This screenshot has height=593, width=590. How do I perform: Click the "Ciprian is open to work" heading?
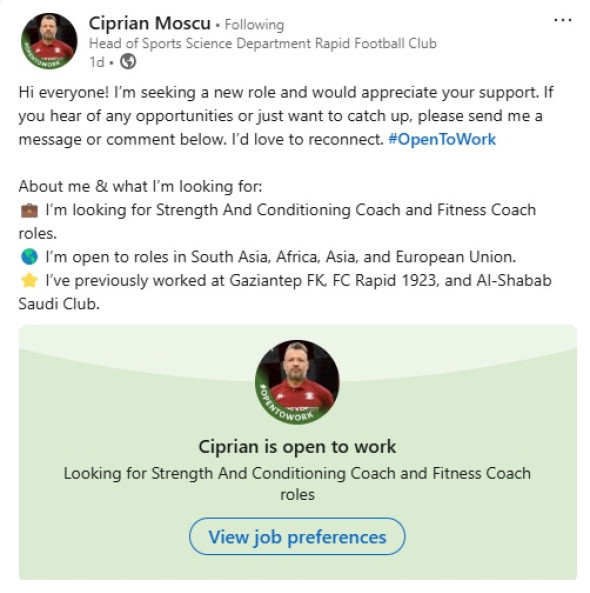click(x=297, y=447)
